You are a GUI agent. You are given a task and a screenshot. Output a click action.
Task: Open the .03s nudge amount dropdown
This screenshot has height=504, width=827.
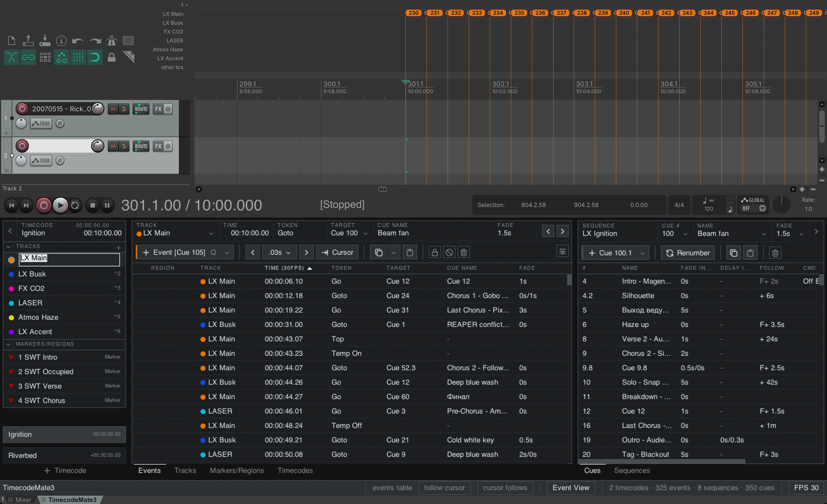click(x=279, y=253)
